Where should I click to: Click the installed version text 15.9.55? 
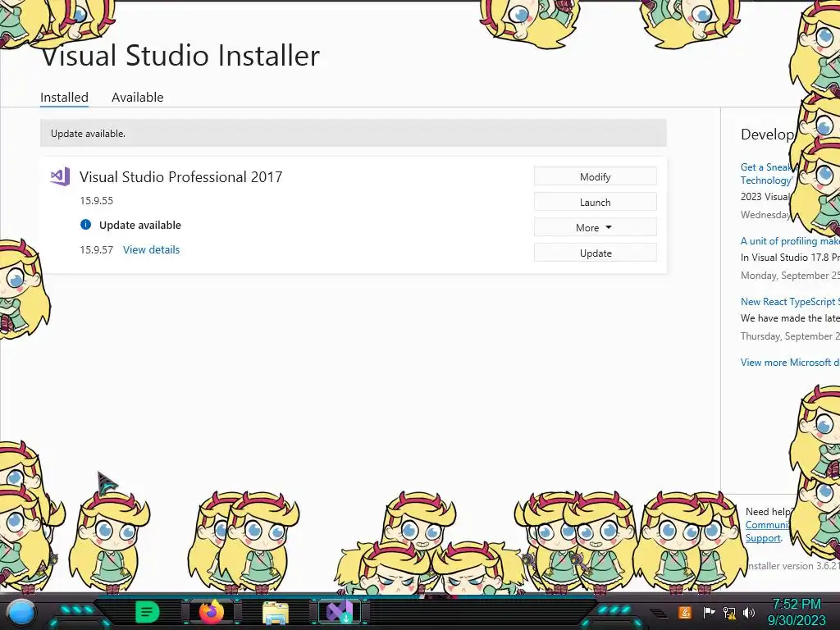pos(97,201)
